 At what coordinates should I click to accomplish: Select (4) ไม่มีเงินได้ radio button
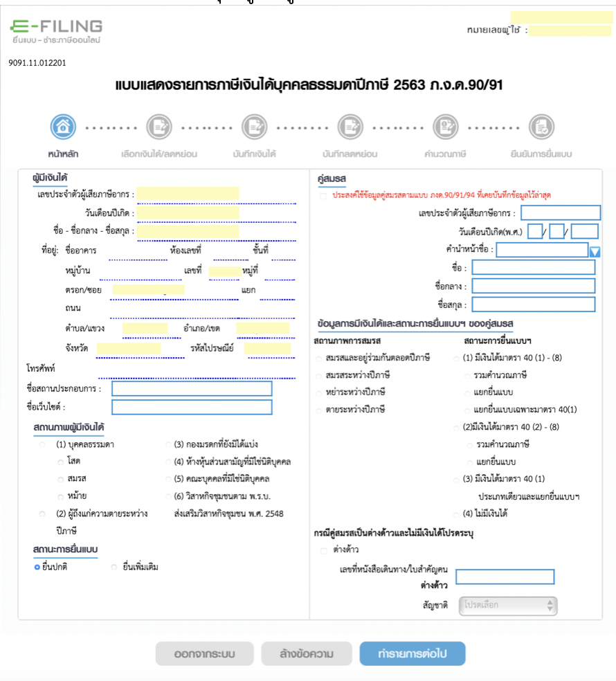coord(456,515)
